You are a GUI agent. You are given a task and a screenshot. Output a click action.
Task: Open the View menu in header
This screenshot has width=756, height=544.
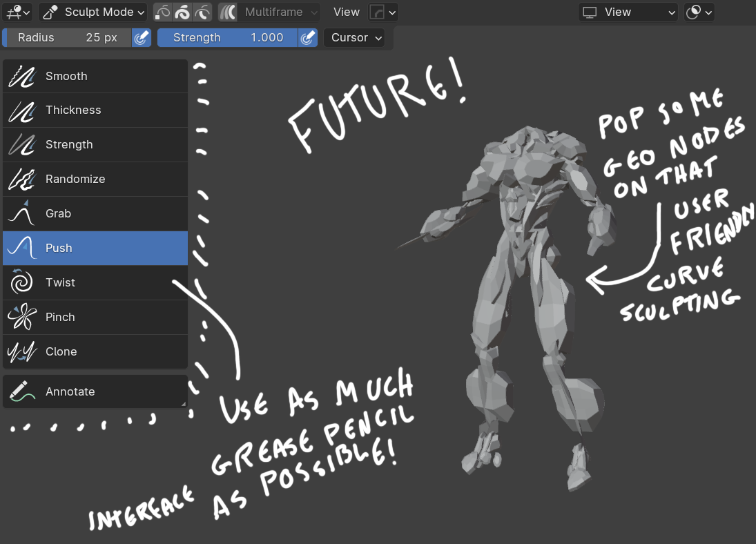(346, 12)
